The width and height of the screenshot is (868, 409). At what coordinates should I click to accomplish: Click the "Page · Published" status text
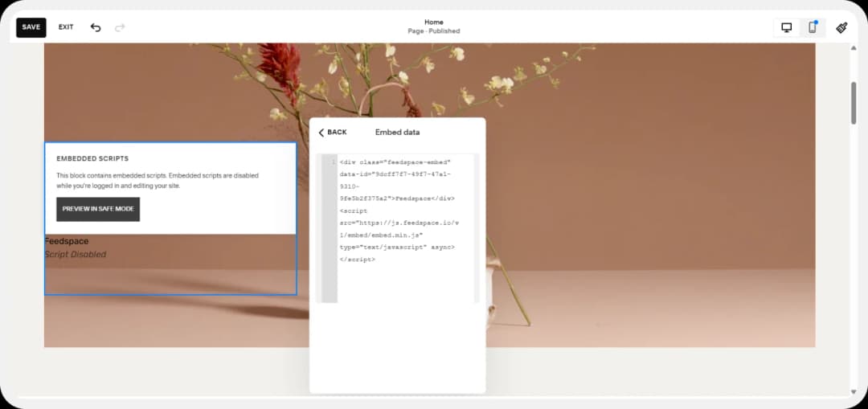tap(434, 31)
